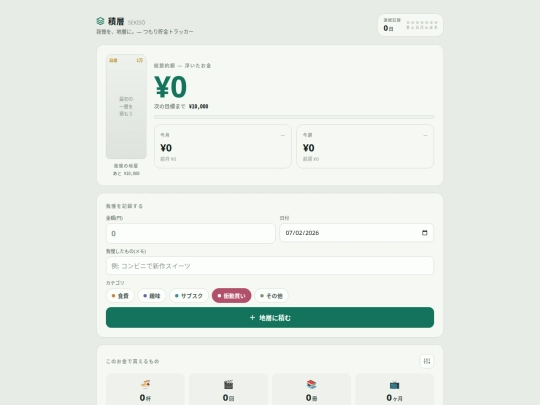Select the その他 category chip

pos(271,296)
